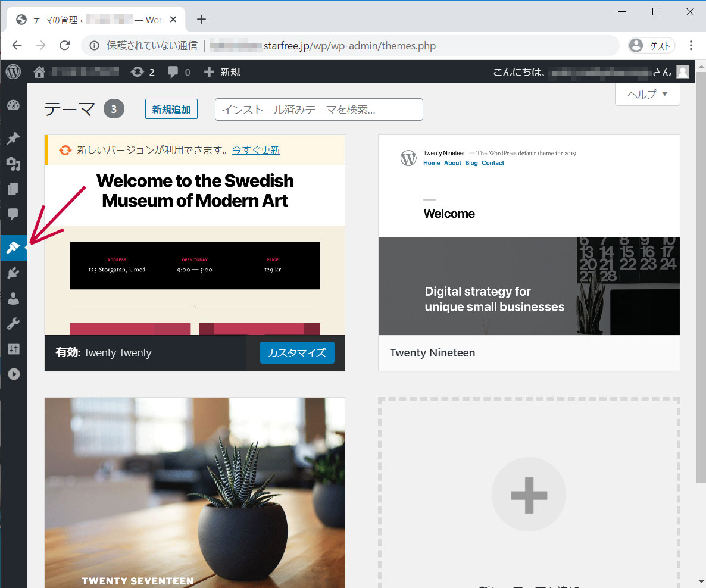Collapse the admin menu with the arrow icon

pos(14,374)
